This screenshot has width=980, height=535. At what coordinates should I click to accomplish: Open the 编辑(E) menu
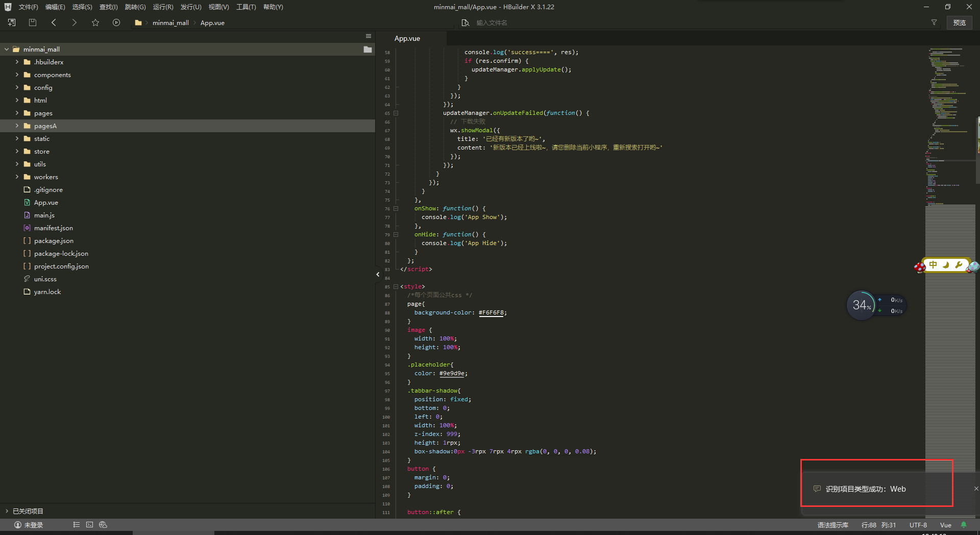pyautogui.click(x=55, y=7)
